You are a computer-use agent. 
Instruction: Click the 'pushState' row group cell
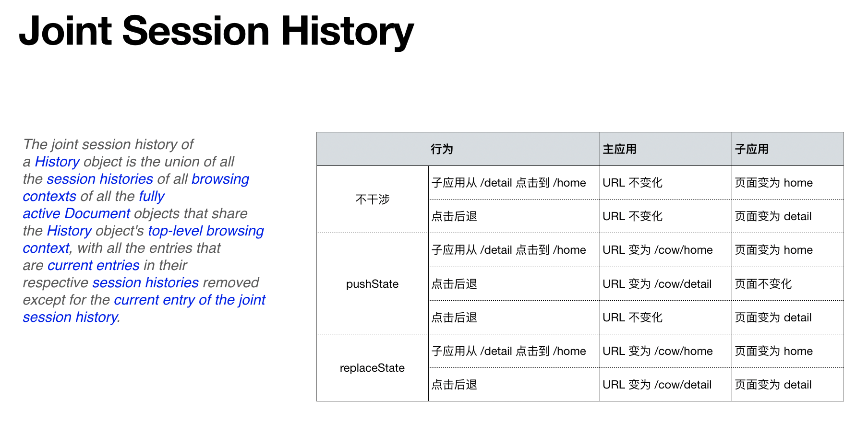(373, 284)
